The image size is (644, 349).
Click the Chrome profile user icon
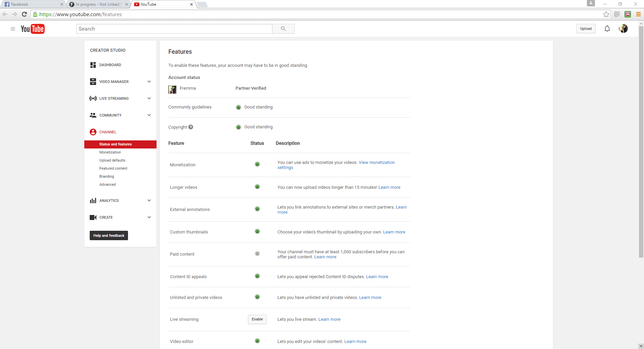[591, 3]
